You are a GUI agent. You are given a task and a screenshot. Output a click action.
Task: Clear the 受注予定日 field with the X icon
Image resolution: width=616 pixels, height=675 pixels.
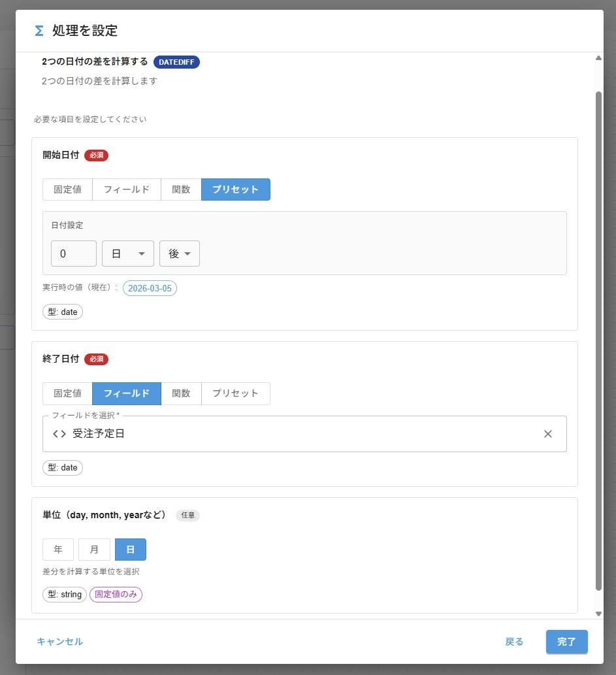pos(548,433)
